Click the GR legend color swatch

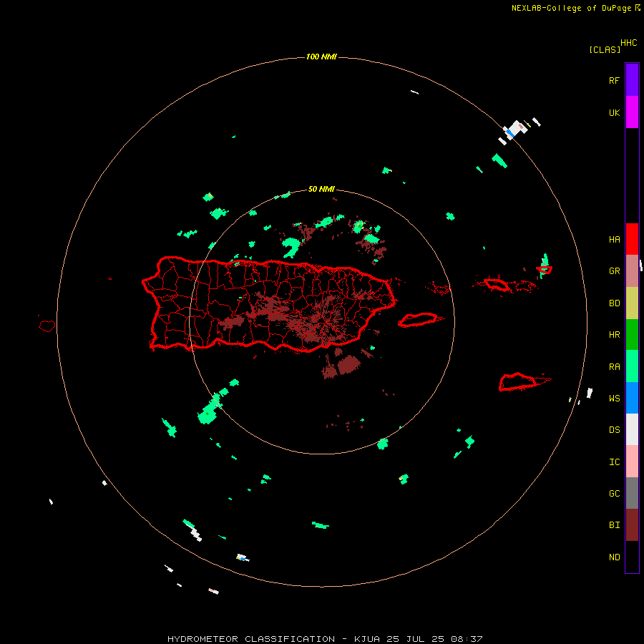[x=632, y=271]
